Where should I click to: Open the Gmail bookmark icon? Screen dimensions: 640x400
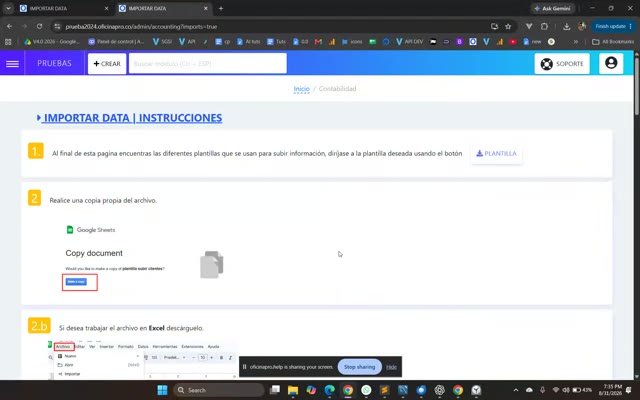(x=318, y=42)
